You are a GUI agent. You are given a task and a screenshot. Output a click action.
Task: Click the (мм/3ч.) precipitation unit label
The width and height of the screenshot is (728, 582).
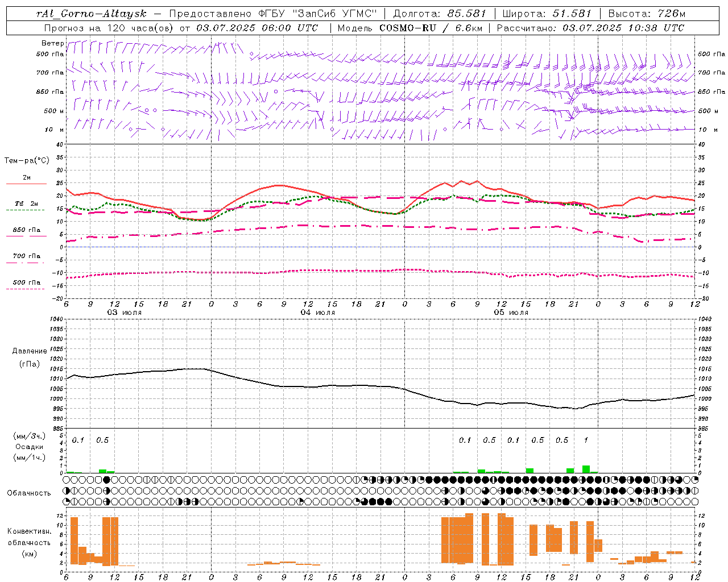[30, 436]
